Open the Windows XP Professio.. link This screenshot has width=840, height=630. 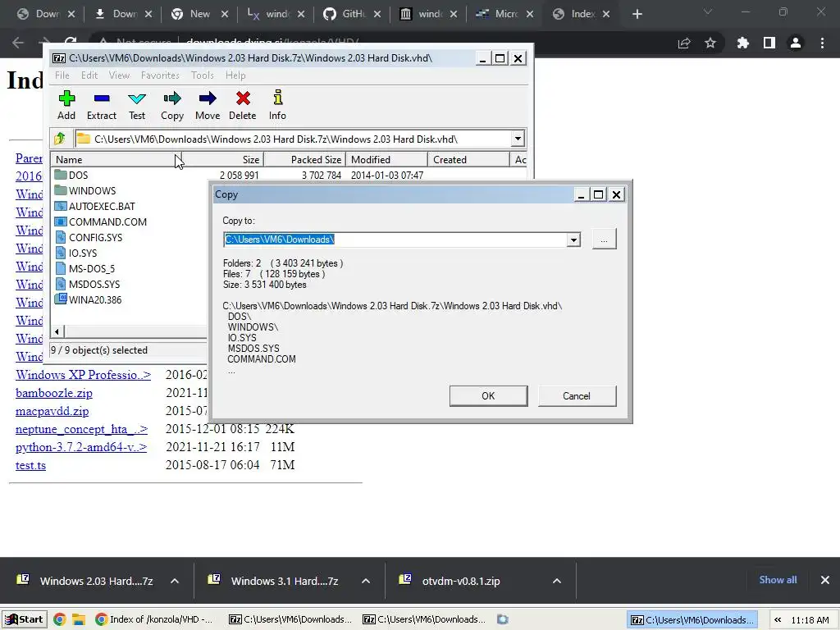[83, 374]
